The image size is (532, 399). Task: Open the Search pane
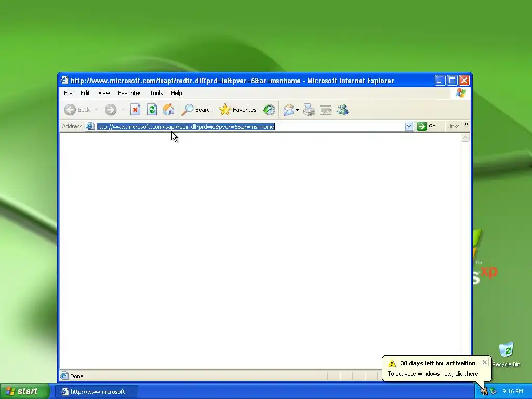197,110
